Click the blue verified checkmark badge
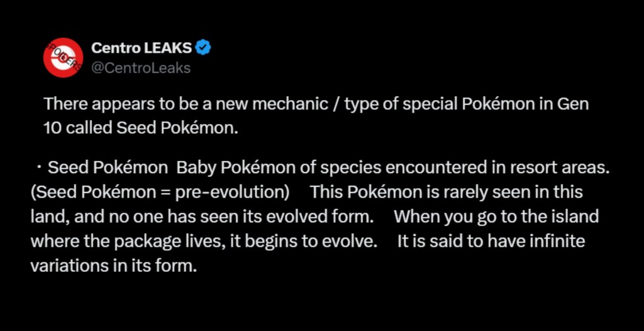644x331 pixels. 203,48
